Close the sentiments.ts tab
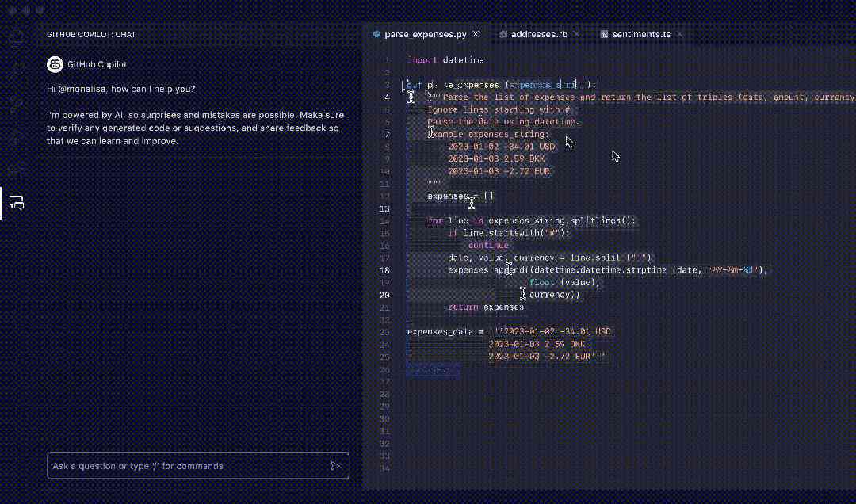The image size is (856, 504). pyautogui.click(x=680, y=34)
